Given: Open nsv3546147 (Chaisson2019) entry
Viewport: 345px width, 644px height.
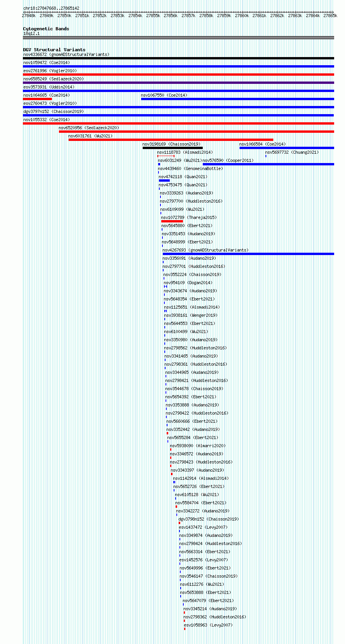Looking at the screenshot, I should [x=209, y=576].
